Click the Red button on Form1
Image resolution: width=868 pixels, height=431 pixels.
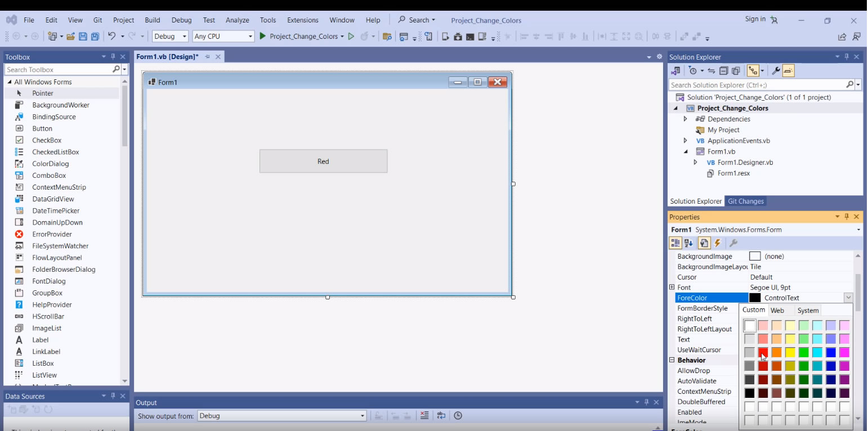click(x=323, y=161)
